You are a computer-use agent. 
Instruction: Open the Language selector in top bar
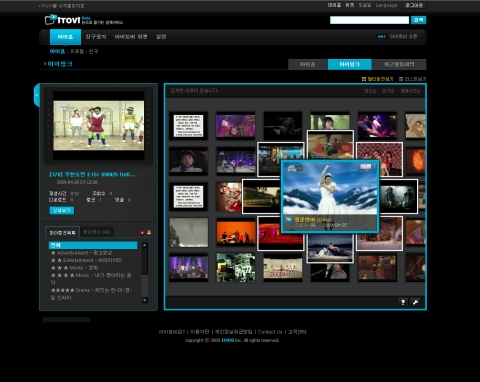click(386, 5)
